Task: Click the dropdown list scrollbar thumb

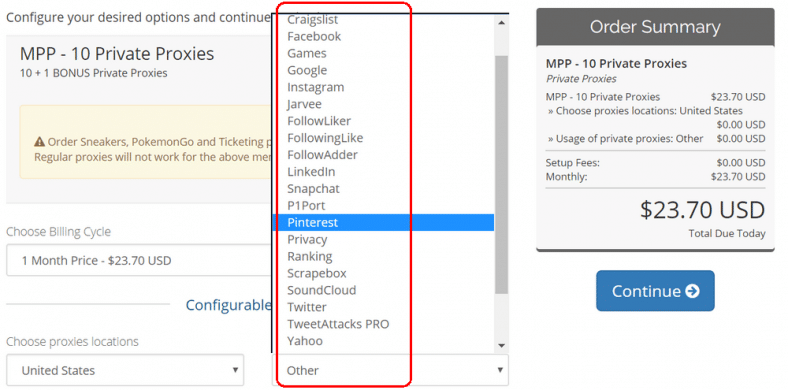Action: pos(501,174)
